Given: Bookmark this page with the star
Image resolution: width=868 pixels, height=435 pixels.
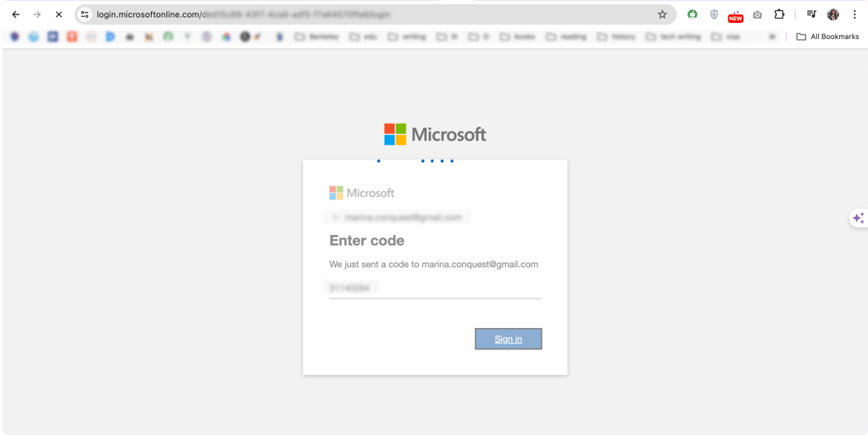Looking at the screenshot, I should coord(662,14).
